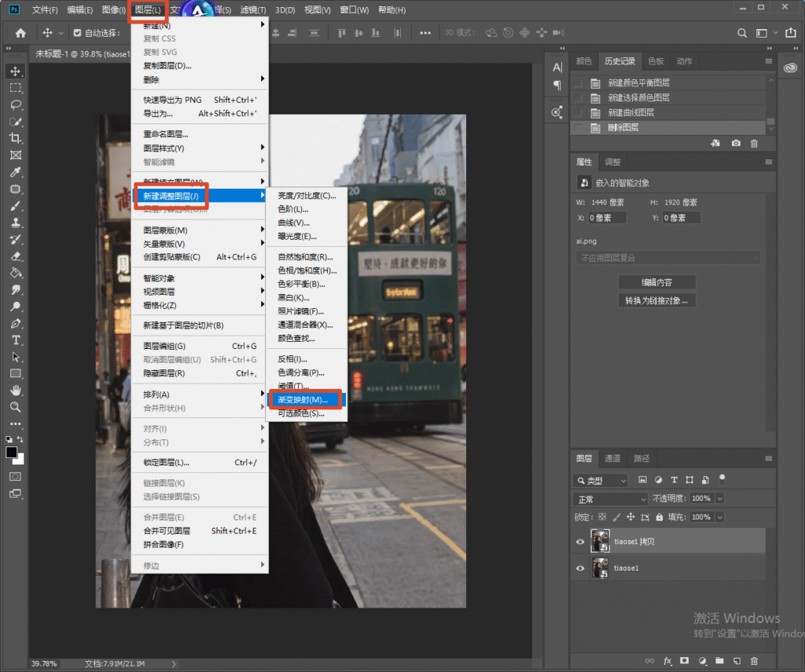Select the Eraser tool

[16, 256]
